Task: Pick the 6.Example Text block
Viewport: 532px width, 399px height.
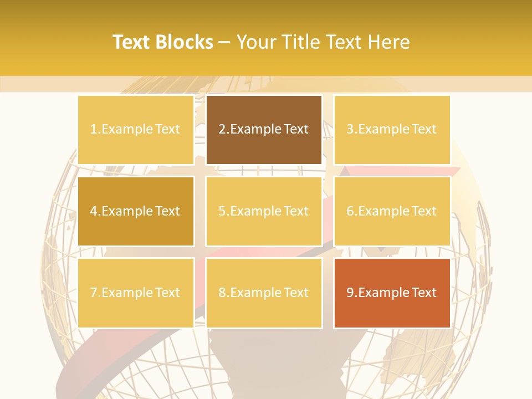Action: pos(392,211)
